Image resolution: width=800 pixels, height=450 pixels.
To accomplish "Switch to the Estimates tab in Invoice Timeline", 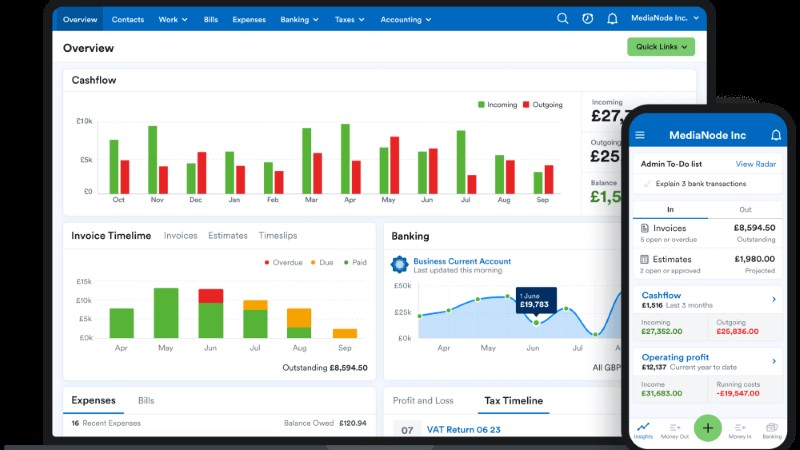I will pyautogui.click(x=228, y=236).
